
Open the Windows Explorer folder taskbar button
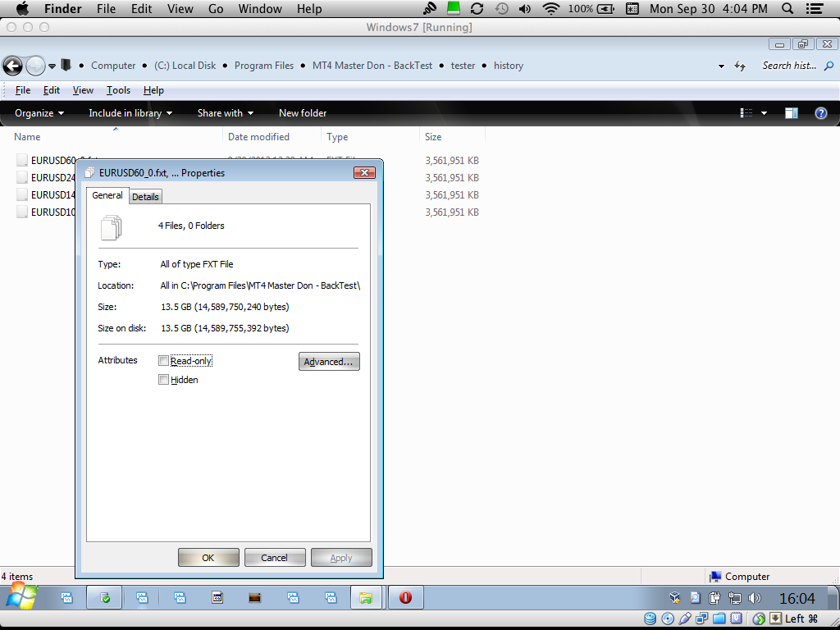pyautogui.click(x=366, y=597)
